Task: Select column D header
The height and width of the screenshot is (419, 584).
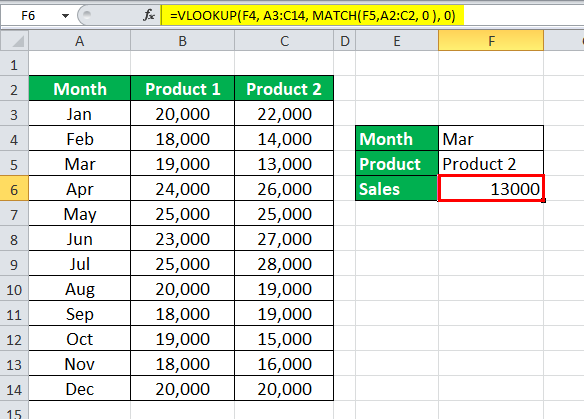Action: click(345, 41)
